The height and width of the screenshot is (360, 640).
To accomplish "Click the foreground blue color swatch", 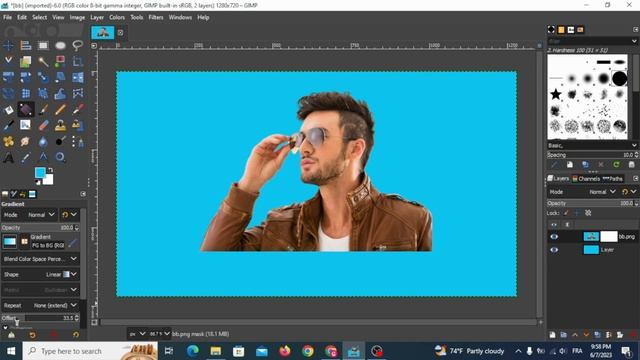I will pyautogui.click(x=39, y=173).
